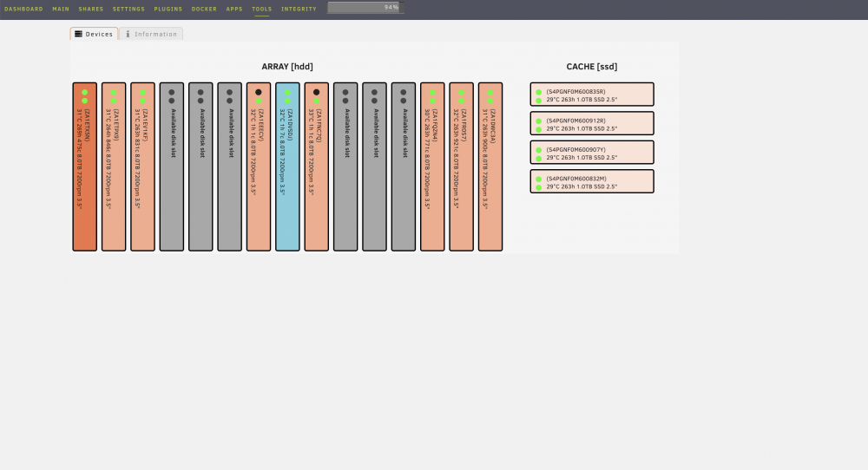The image size is (868, 470).
Task: Click upper green LED on ZA1FQZN4 drive
Action: tap(432, 92)
